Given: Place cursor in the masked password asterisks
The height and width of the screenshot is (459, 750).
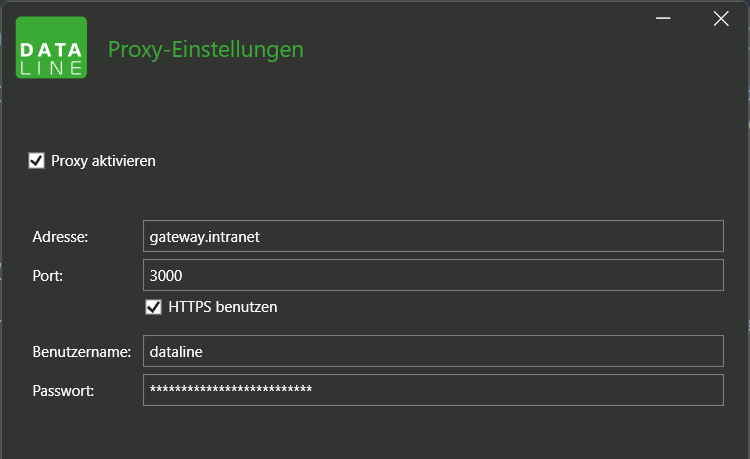Looking at the screenshot, I should [230, 390].
